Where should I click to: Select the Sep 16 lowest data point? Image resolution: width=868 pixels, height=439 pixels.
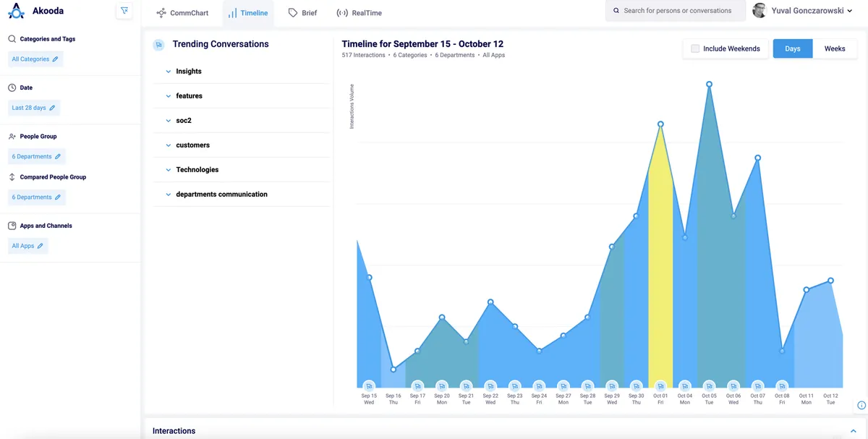pyautogui.click(x=393, y=370)
